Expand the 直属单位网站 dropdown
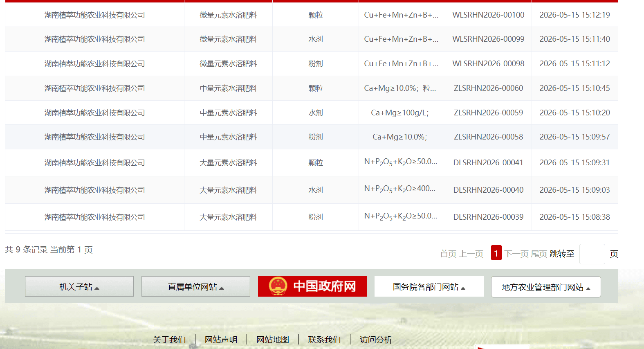644x349 pixels. coord(196,286)
